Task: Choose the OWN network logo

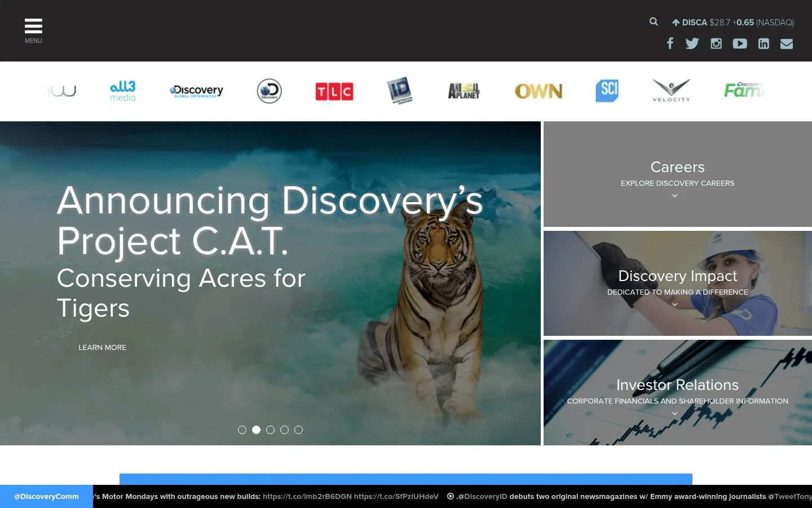Action: pos(539,91)
